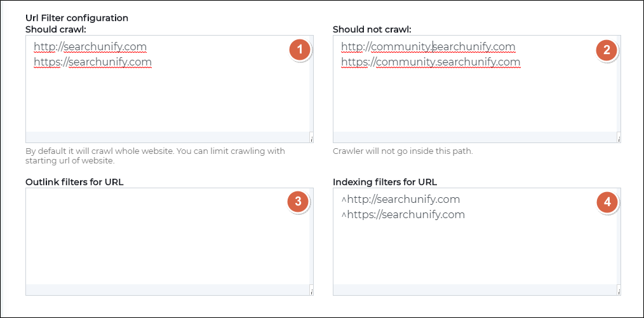The height and width of the screenshot is (318, 644).
Task: Click the "Indexing filters for URL" label
Action: coord(385,182)
